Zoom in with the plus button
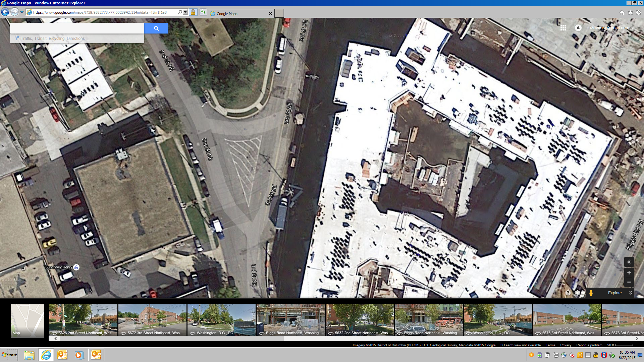The image size is (644, 362). tap(629, 273)
